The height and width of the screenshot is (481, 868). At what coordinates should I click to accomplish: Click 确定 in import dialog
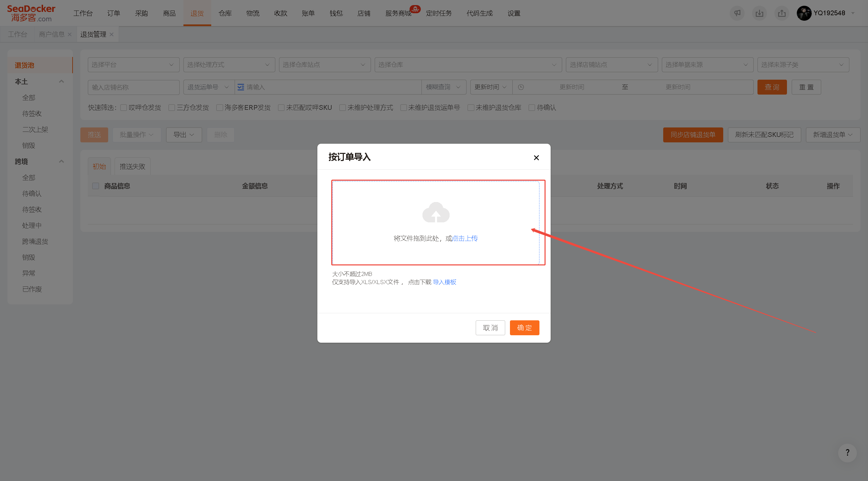[525, 328]
